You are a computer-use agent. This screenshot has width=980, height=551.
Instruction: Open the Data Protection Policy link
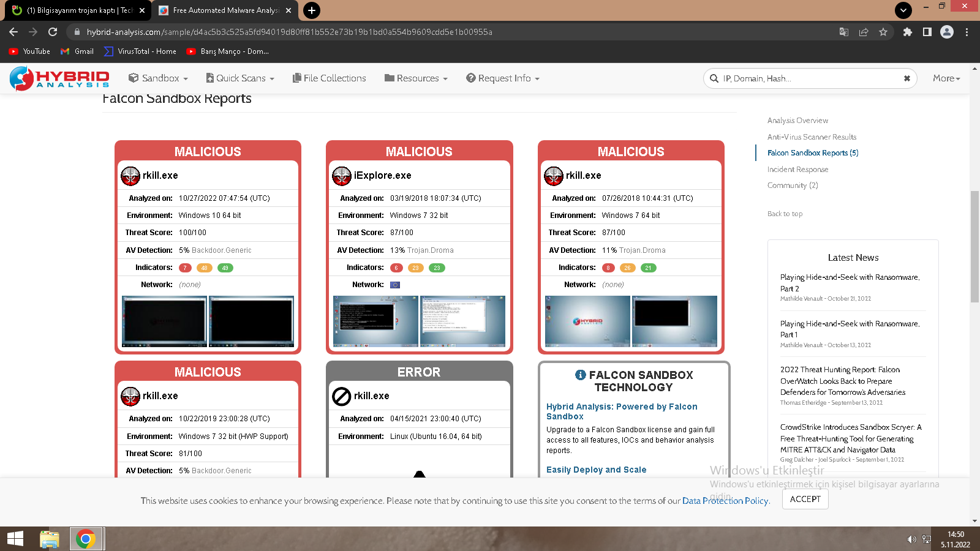pyautogui.click(x=726, y=501)
